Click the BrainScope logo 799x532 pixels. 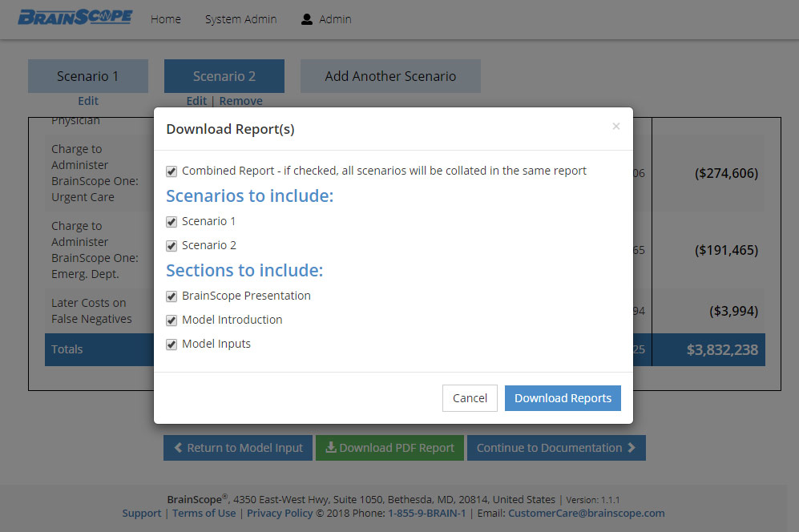[x=75, y=18]
